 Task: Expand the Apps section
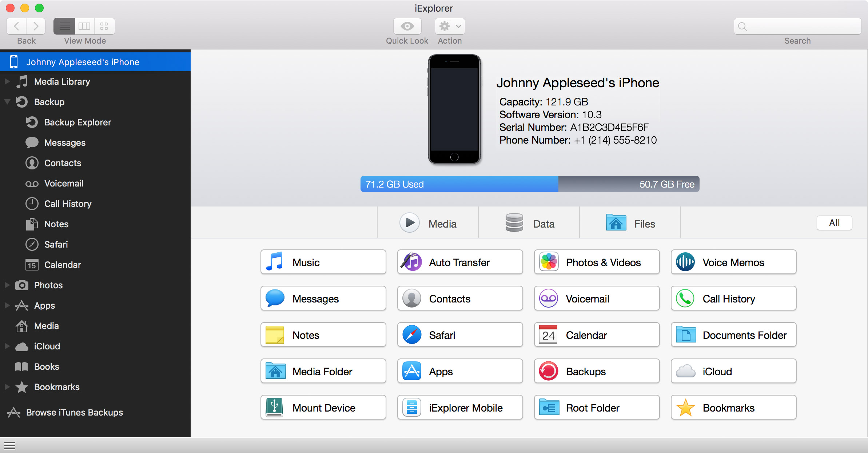click(x=6, y=305)
